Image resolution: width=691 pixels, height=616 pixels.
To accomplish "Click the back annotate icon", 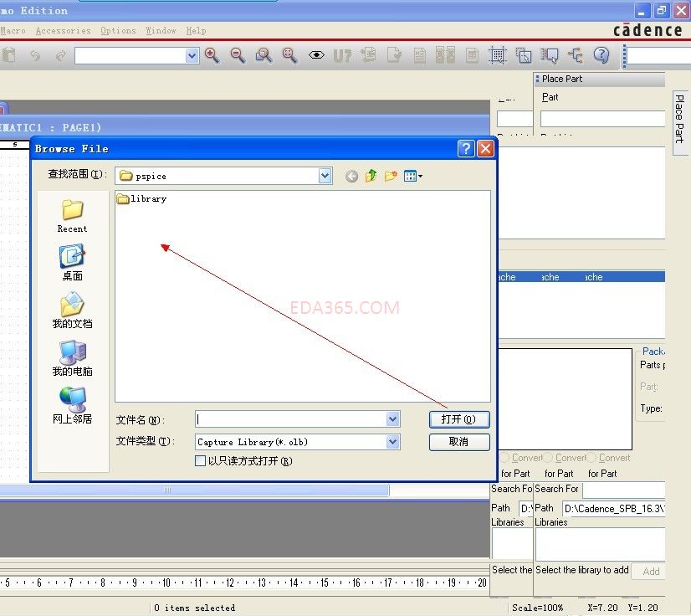I will (x=368, y=55).
